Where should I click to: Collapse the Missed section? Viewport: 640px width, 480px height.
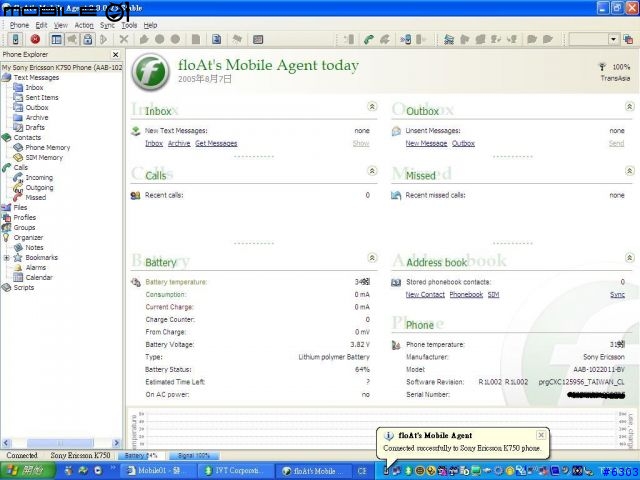pyautogui.click(x=629, y=171)
